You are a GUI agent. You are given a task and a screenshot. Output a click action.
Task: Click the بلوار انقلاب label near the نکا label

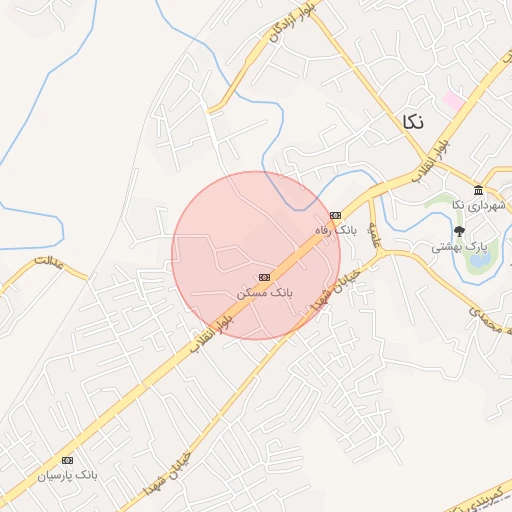(x=431, y=161)
